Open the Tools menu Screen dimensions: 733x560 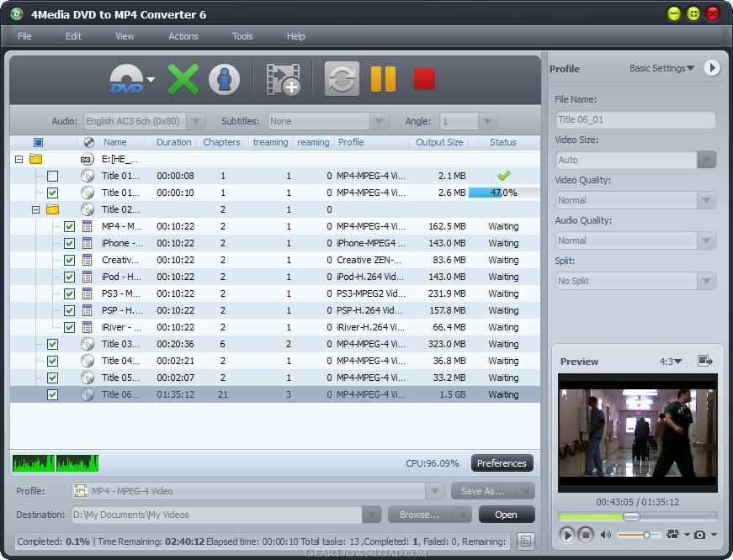point(242,36)
